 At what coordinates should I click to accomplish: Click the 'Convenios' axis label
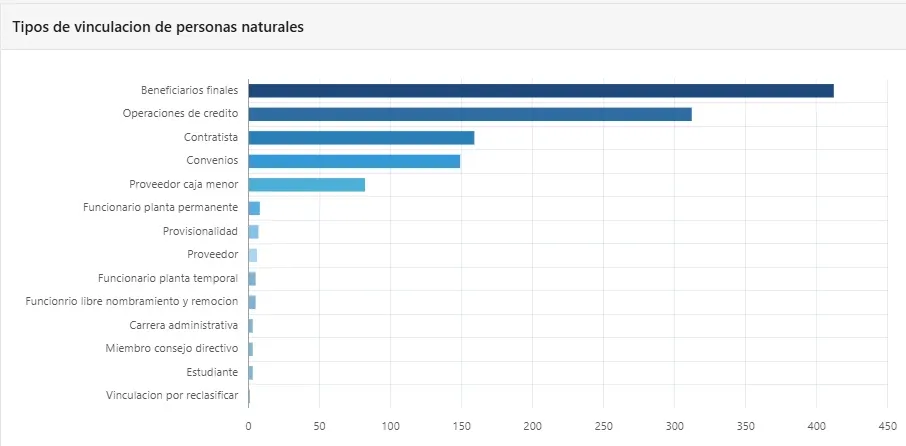point(212,161)
